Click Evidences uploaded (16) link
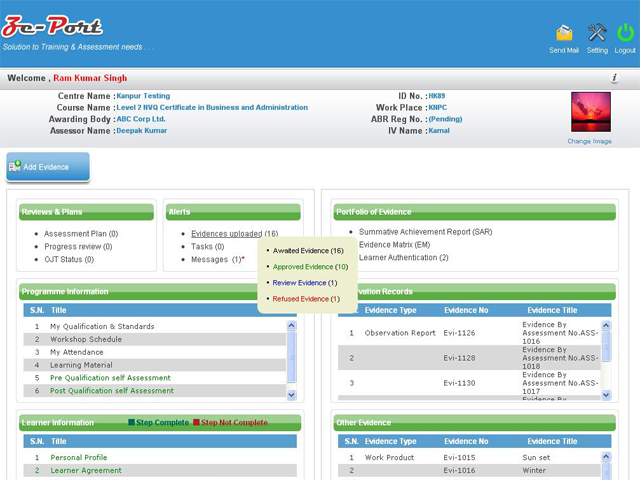 [x=234, y=233]
